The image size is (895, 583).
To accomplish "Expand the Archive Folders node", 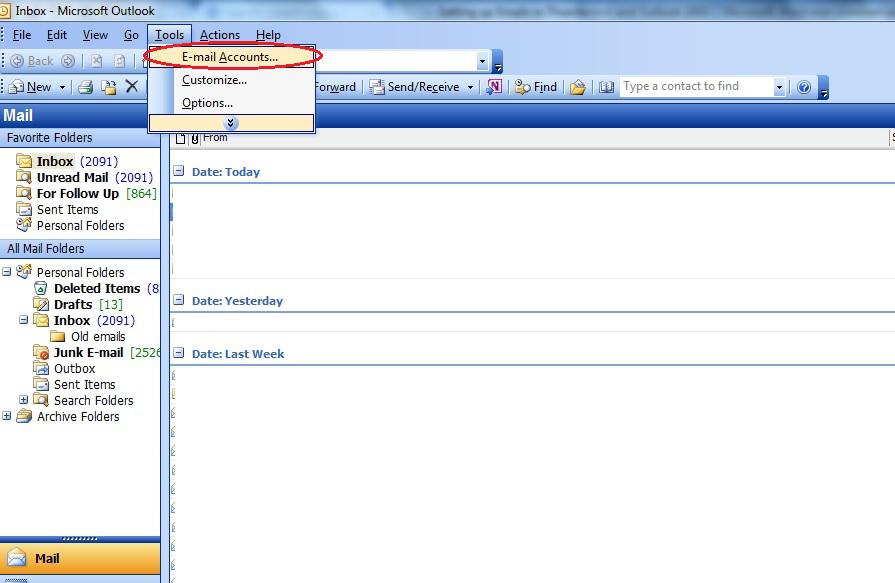I will (7, 416).
